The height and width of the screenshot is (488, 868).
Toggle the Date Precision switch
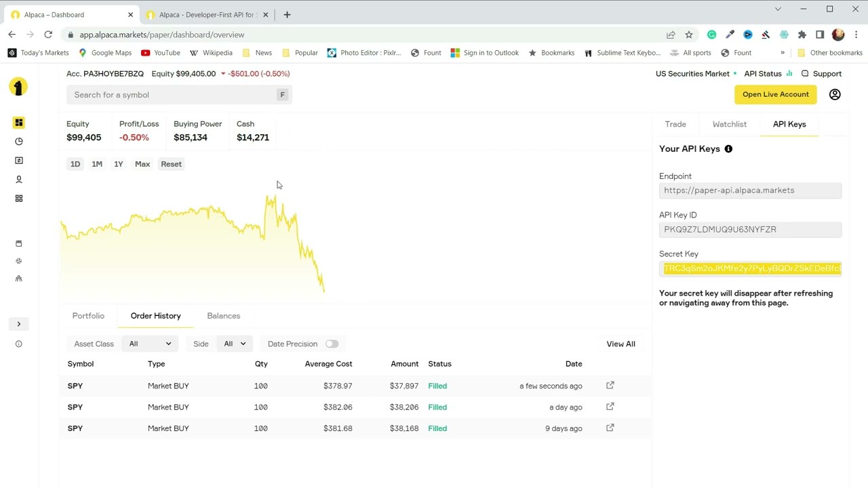(332, 344)
